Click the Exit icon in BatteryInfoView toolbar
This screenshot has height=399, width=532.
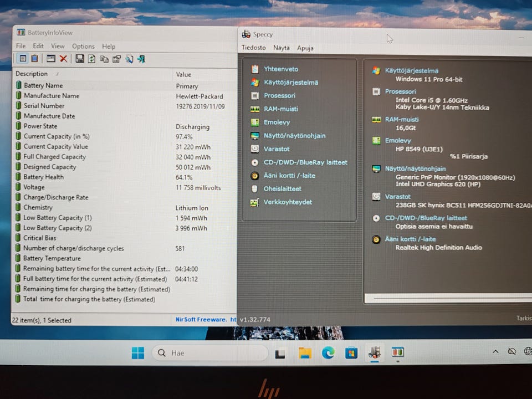pyautogui.click(x=141, y=59)
